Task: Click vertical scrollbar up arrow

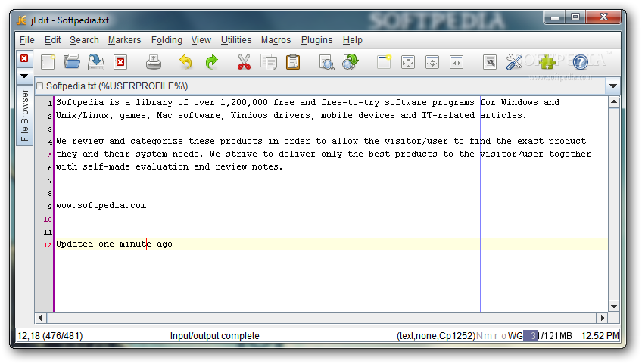Action: click(x=614, y=101)
